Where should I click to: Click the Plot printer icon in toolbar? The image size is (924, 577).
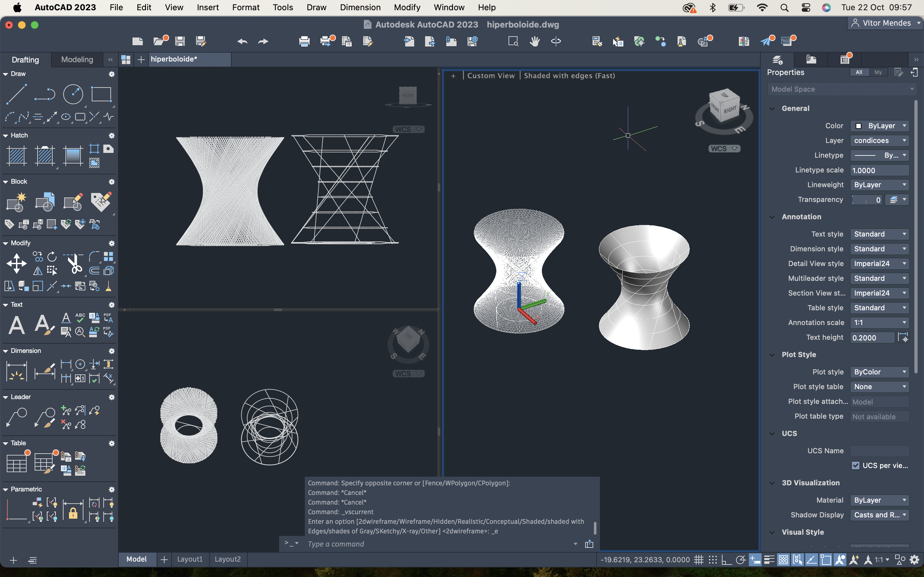pyautogui.click(x=304, y=41)
